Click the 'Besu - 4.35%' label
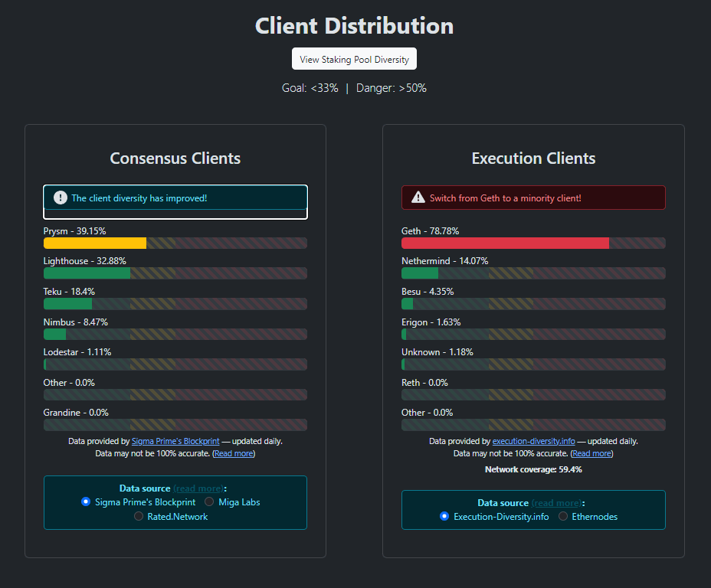Viewport: 711px width, 588px height. 428,291
